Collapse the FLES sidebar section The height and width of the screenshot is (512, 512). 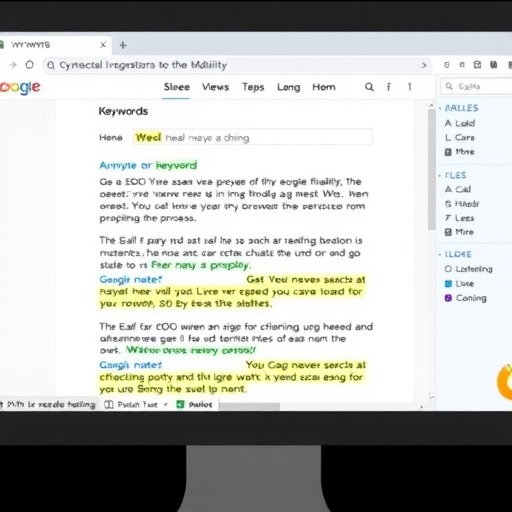(x=440, y=175)
